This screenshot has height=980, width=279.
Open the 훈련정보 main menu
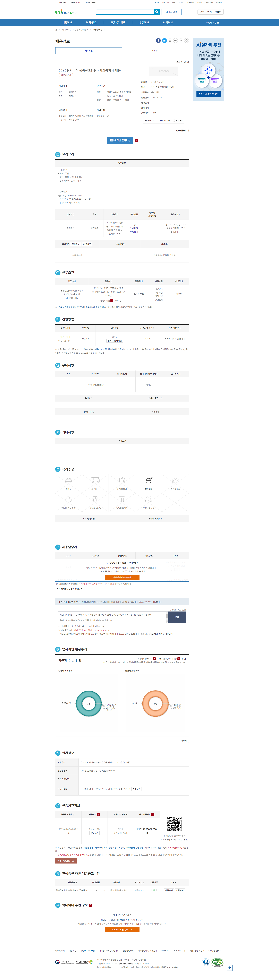click(x=144, y=23)
